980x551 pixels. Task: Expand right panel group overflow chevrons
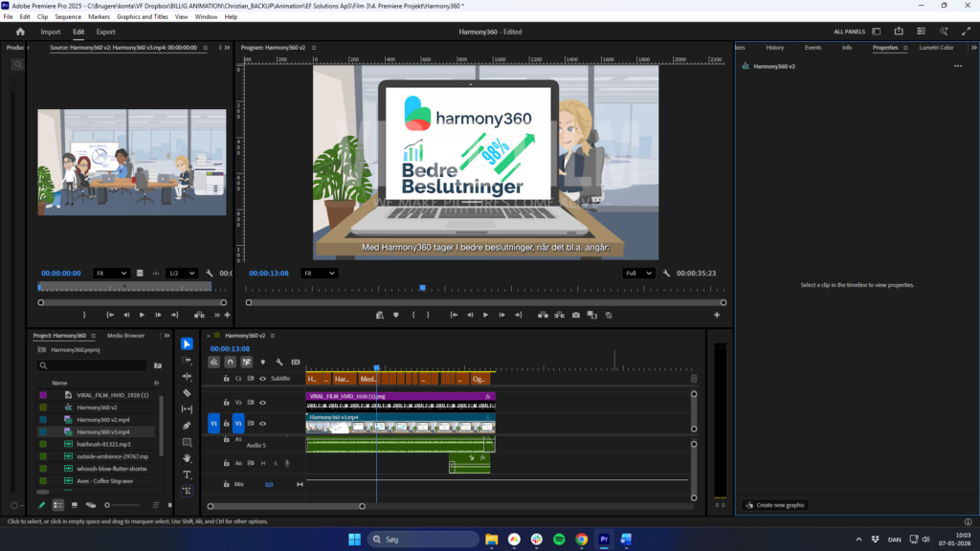[x=973, y=48]
